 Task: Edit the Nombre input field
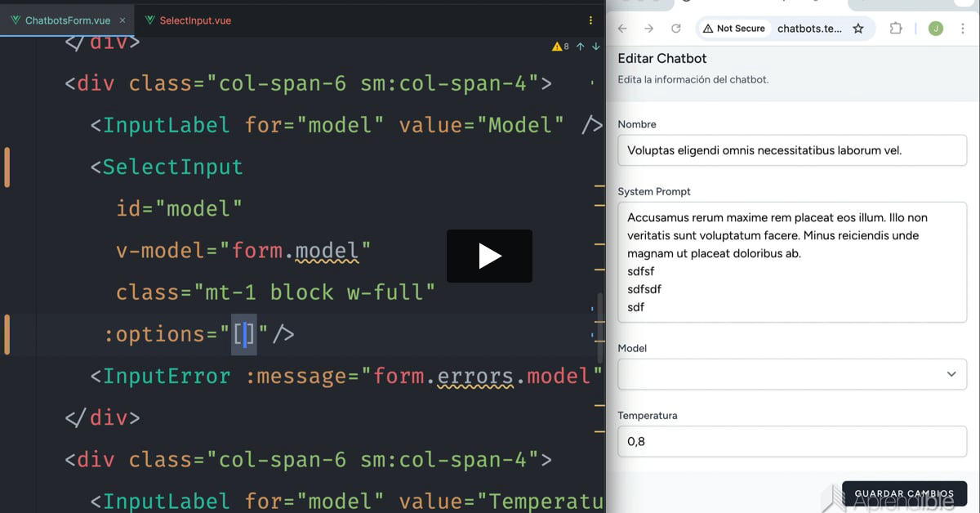(792, 150)
